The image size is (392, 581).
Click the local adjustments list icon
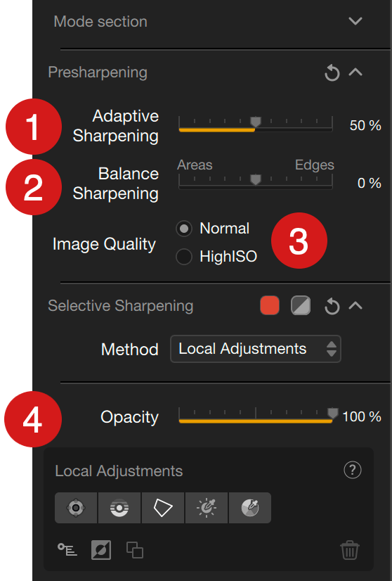pyautogui.click(x=67, y=549)
